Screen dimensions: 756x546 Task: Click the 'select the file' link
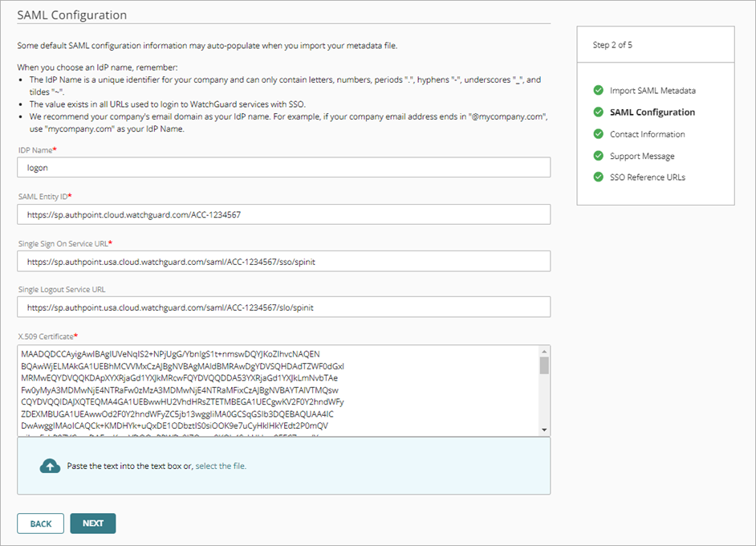click(222, 465)
